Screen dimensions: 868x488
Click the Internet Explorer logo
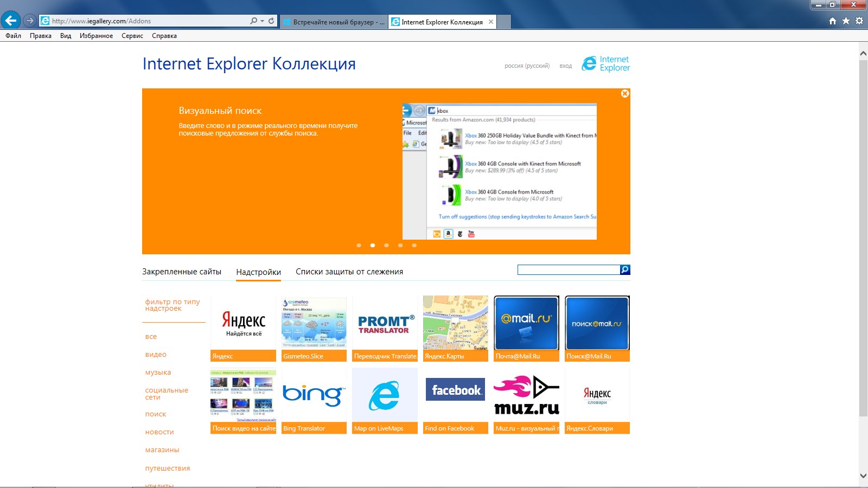605,64
